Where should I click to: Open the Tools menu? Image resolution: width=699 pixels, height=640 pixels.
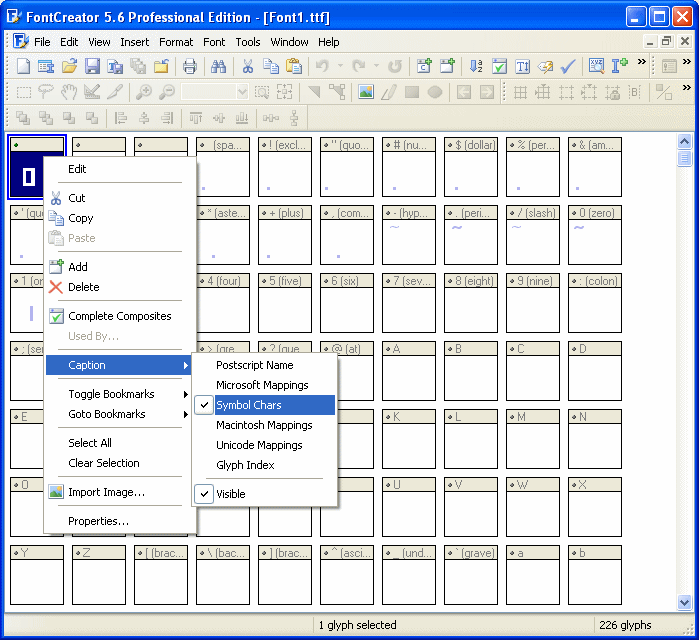tap(248, 42)
